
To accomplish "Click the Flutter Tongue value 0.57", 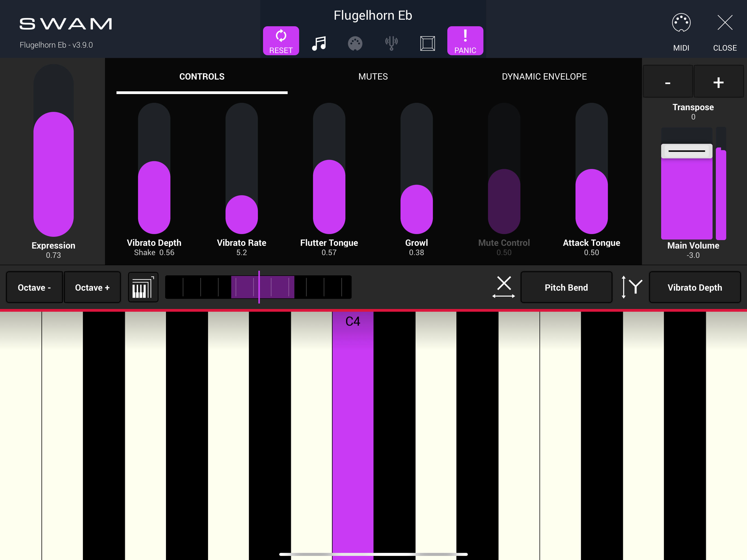I will coord(329,253).
